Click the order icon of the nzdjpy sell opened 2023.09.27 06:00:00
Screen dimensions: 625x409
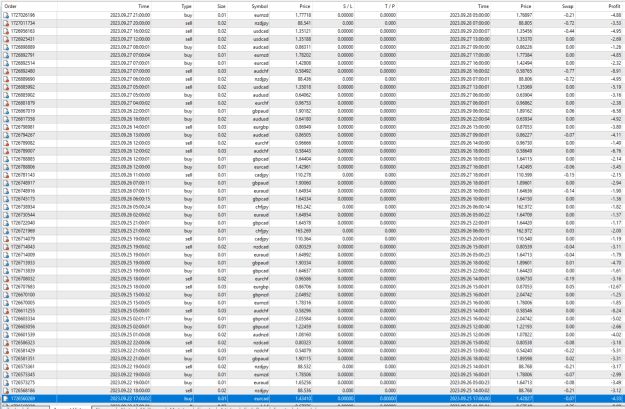[x=6, y=79]
